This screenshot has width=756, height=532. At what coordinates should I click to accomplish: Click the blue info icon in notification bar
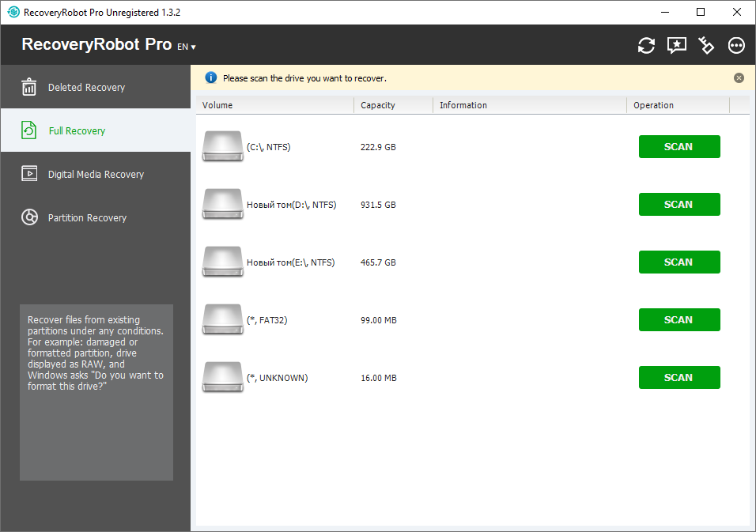210,77
